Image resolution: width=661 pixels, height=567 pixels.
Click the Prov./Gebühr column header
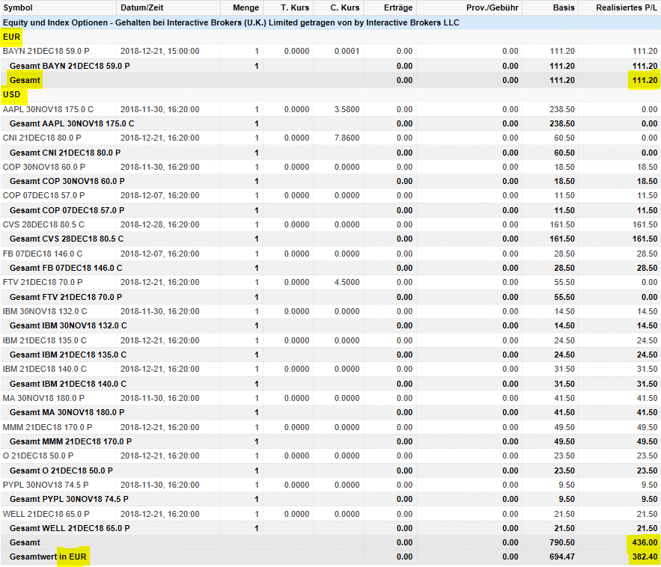(x=492, y=8)
